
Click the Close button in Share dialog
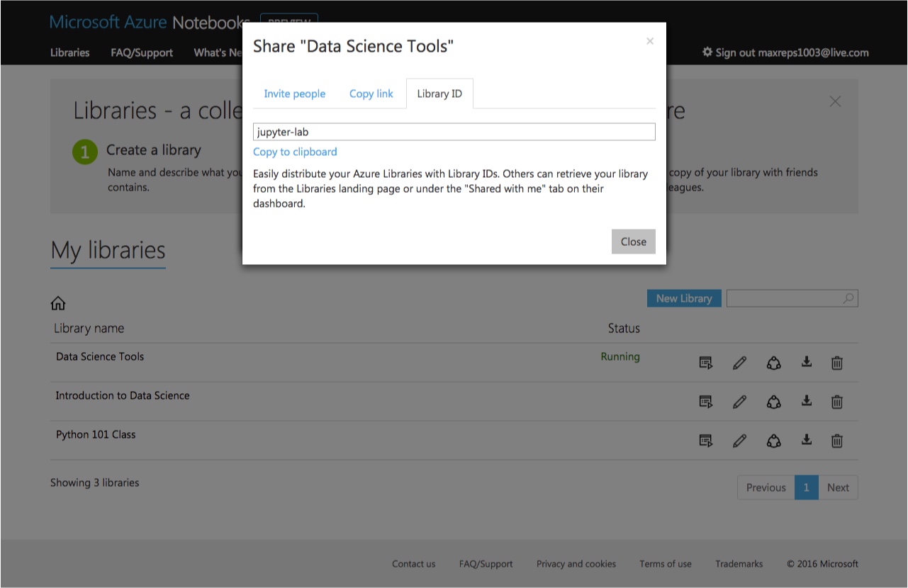tap(634, 242)
